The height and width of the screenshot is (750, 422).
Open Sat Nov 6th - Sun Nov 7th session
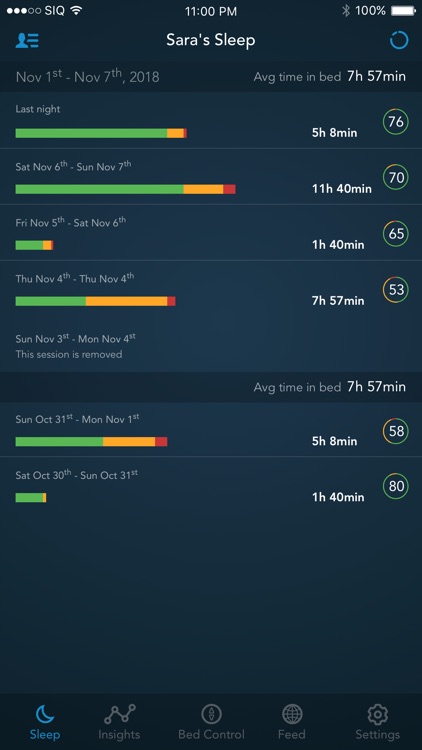click(x=211, y=176)
